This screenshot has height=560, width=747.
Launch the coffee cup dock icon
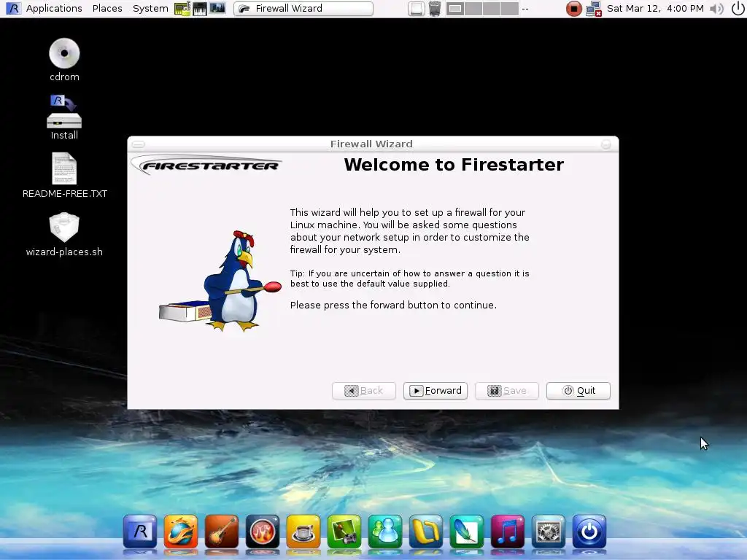pyautogui.click(x=303, y=532)
